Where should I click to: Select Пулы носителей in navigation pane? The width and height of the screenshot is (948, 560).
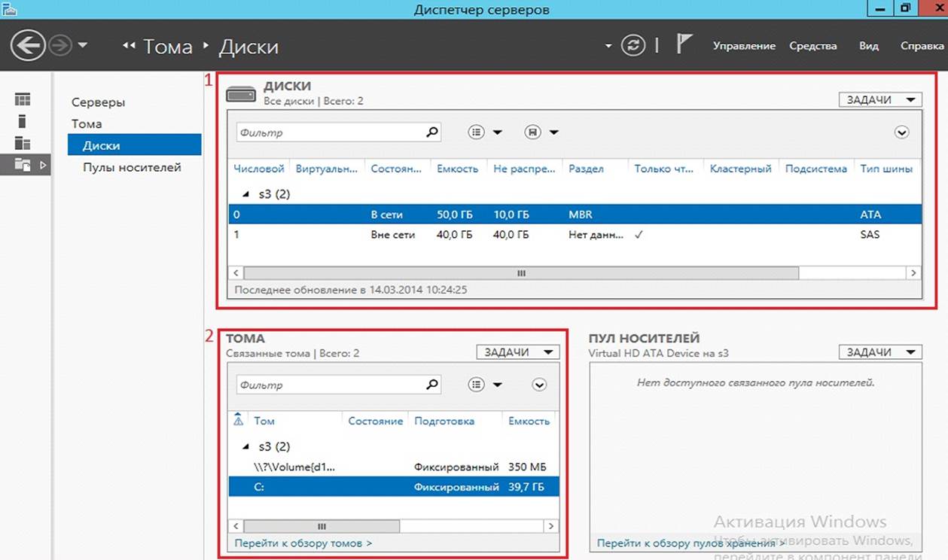coord(132,167)
